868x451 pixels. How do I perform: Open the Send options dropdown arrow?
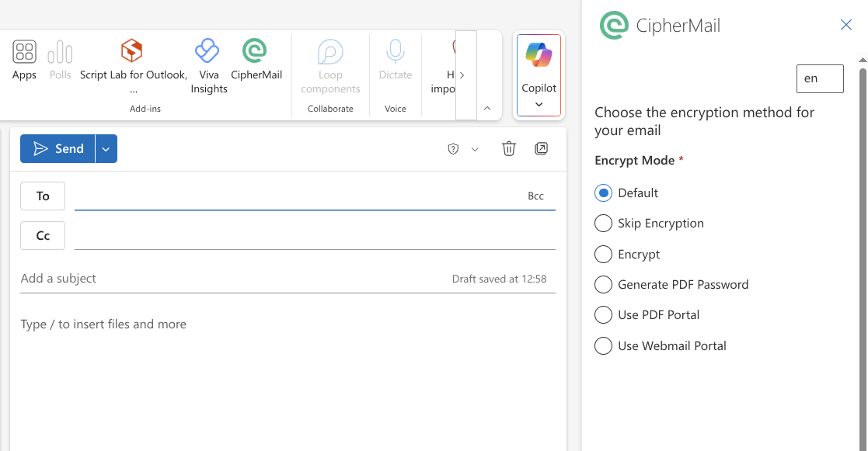pos(105,148)
